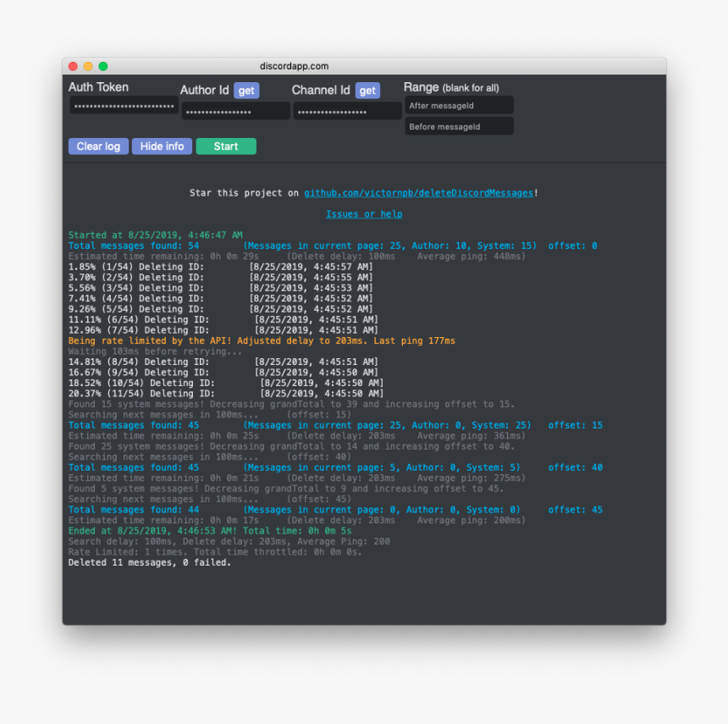Screen dimensions: 728x724
Task: Click the 'Range (blank for all)' label
Action: pyautogui.click(x=451, y=87)
